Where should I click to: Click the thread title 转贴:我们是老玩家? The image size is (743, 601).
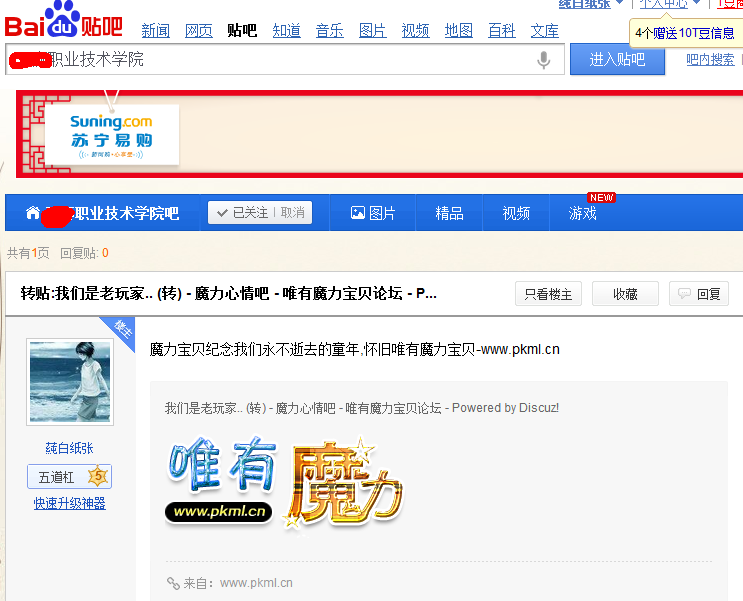(228, 293)
